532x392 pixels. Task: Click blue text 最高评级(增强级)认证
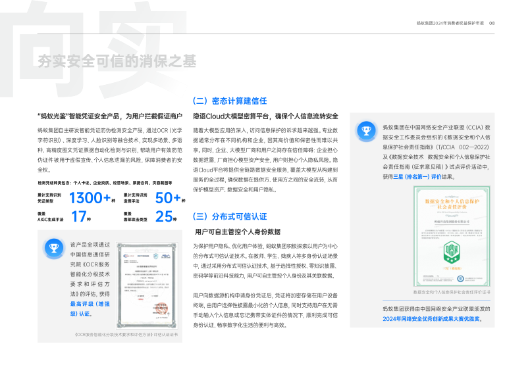(90, 308)
